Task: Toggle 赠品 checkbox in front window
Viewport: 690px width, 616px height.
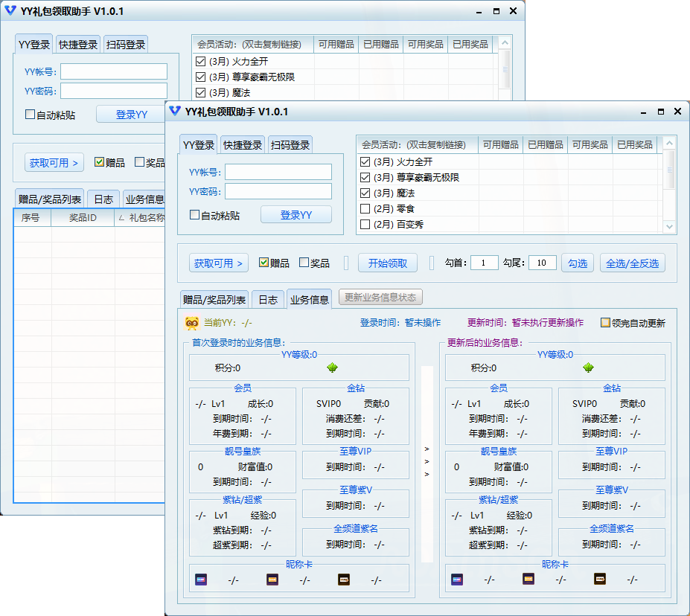Action: [263, 263]
